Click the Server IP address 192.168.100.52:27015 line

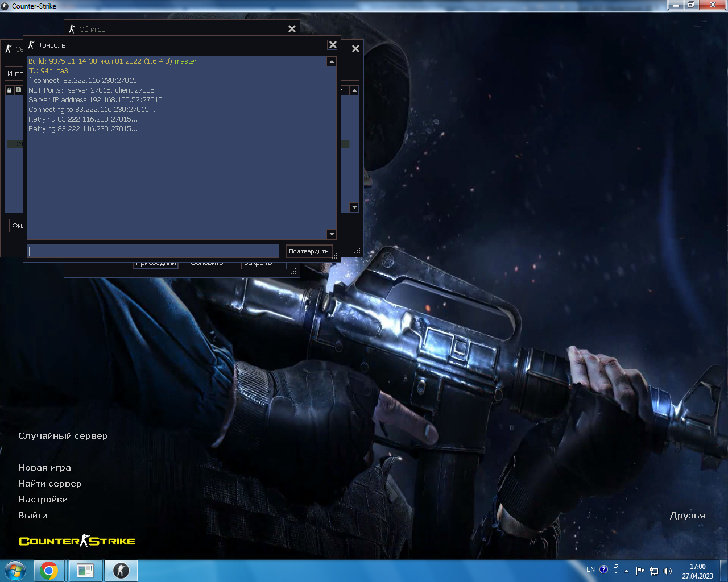tap(96, 100)
